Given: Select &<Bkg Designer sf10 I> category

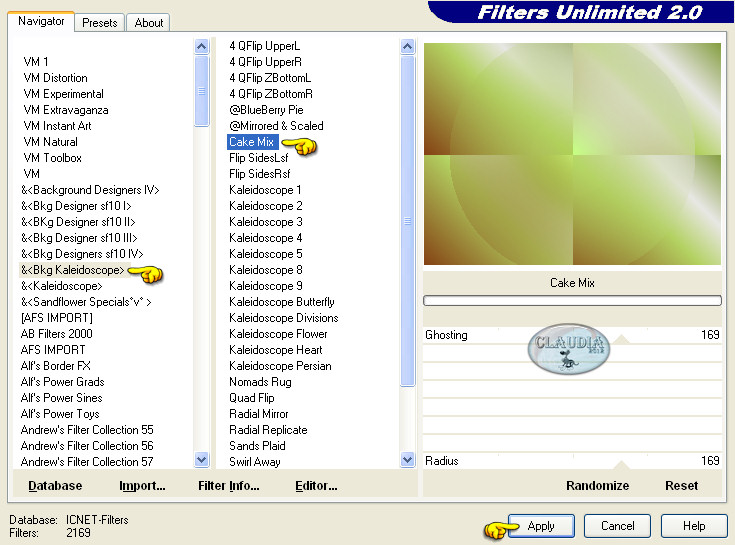Looking at the screenshot, I should (x=76, y=206).
